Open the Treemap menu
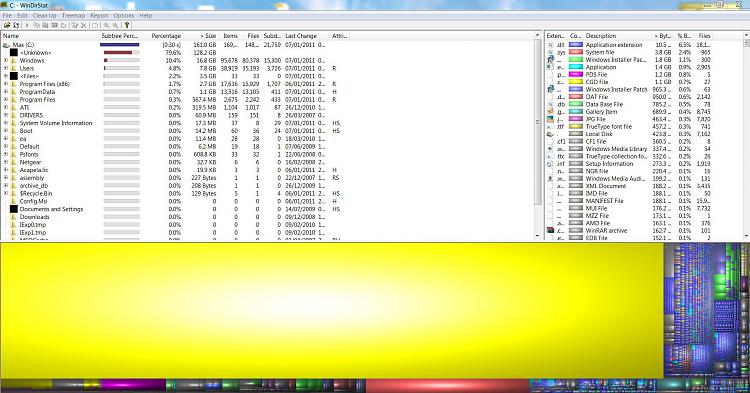This screenshot has width=750, height=393. [x=73, y=16]
